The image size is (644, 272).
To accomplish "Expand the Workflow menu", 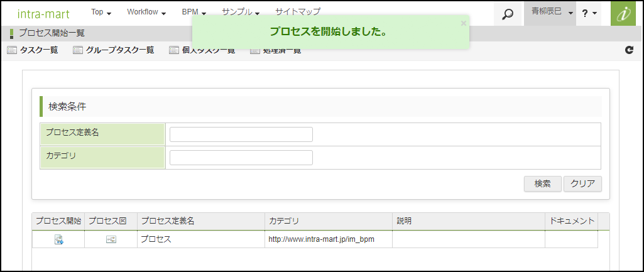I will pos(146,13).
